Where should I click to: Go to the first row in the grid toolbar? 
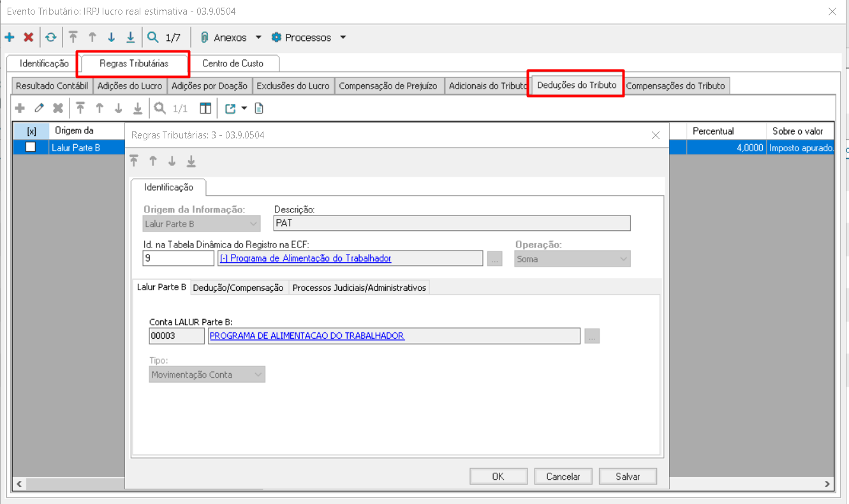[x=80, y=108]
